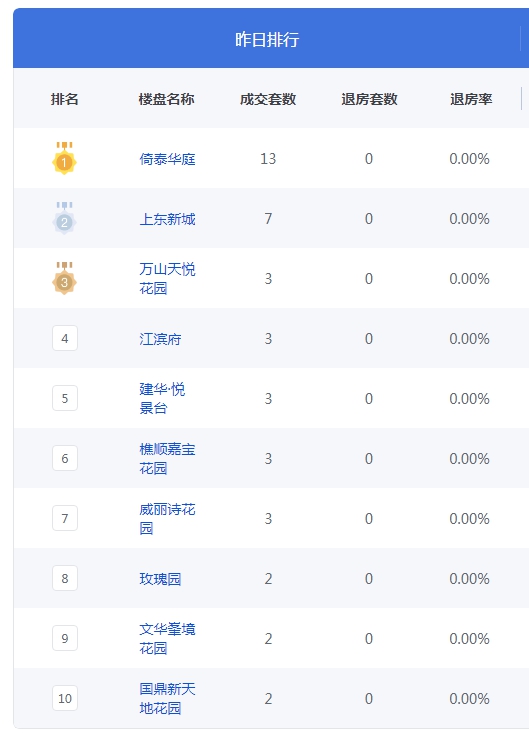The width and height of the screenshot is (529, 734).
Task: Open the 江滨府 property link
Action: coord(160,339)
